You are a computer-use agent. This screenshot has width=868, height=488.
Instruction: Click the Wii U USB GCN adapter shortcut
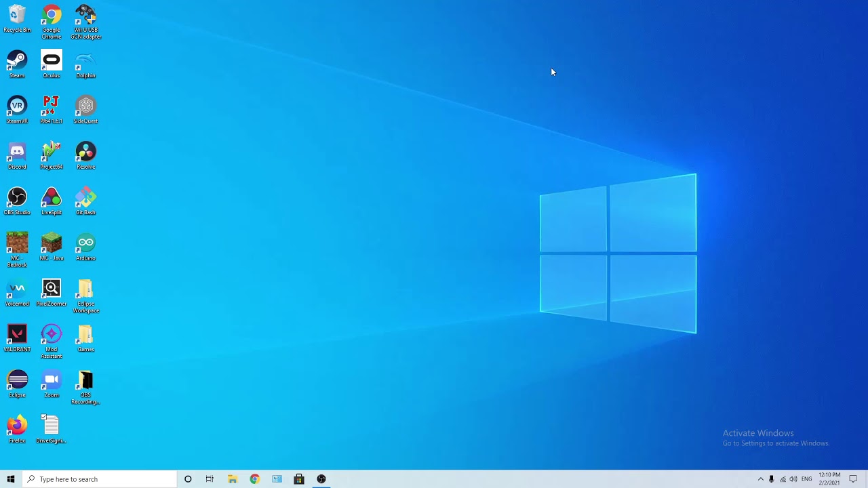tap(85, 22)
